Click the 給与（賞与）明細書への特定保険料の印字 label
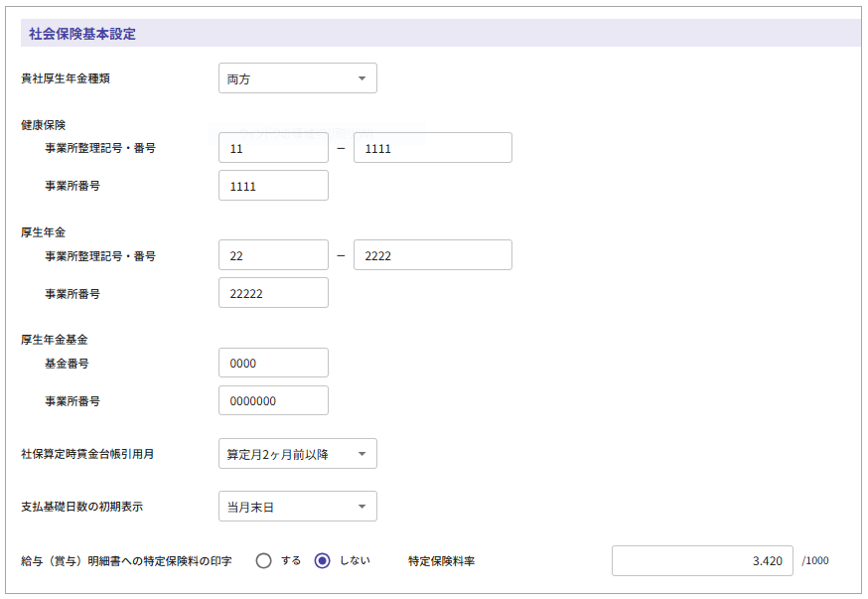Viewport: 868px width, 599px height. point(126,561)
